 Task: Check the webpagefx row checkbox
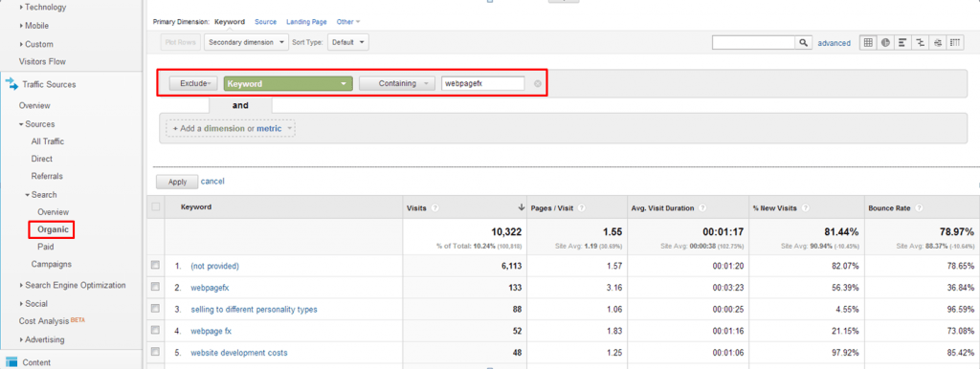pos(156,287)
